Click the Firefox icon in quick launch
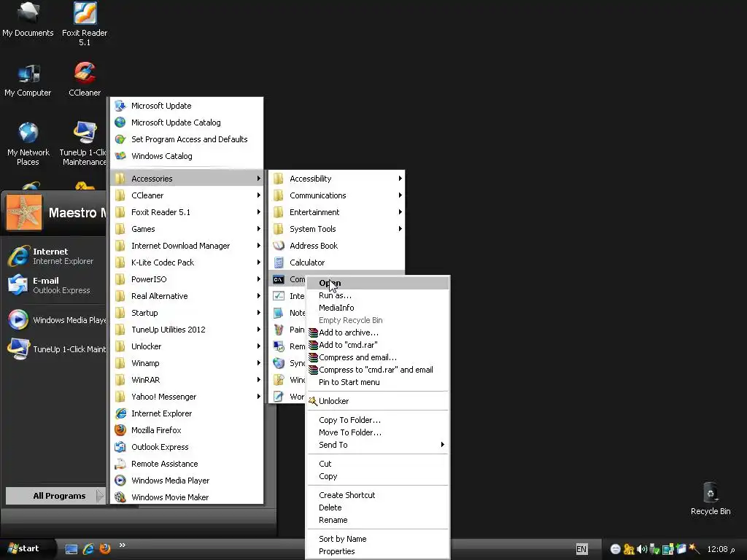Screen dimensions: 747x560 105,548
